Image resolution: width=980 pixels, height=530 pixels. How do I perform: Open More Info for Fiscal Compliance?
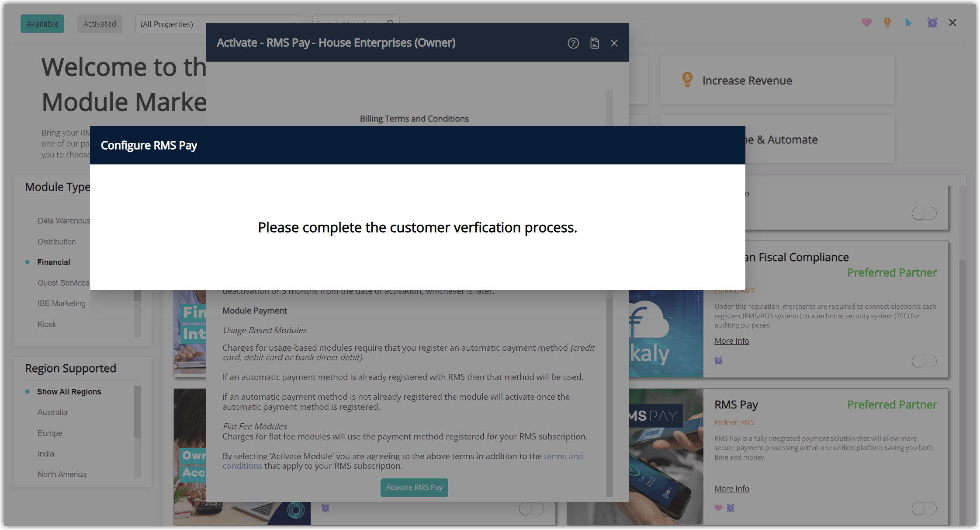point(732,341)
